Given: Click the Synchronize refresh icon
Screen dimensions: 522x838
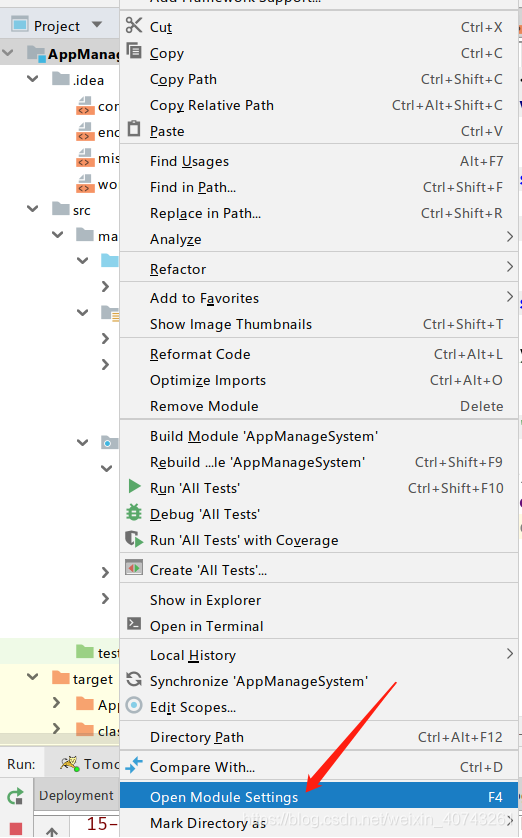Looking at the screenshot, I should (134, 679).
